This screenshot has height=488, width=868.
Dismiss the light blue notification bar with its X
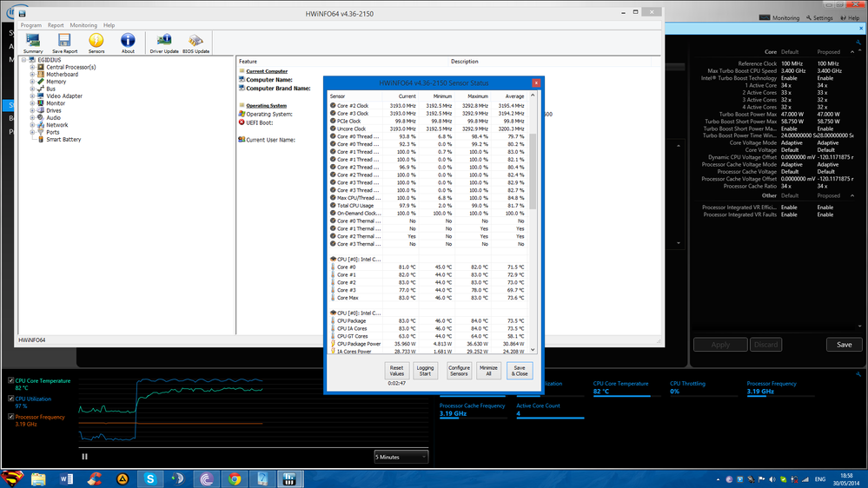[861, 28]
